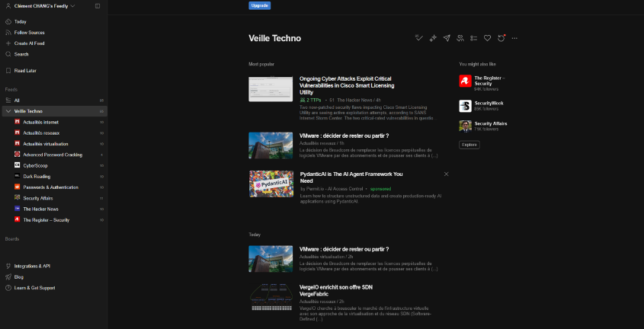Favorite the Veille Techno feed with heart icon
The width and height of the screenshot is (644, 329).
pyautogui.click(x=488, y=38)
